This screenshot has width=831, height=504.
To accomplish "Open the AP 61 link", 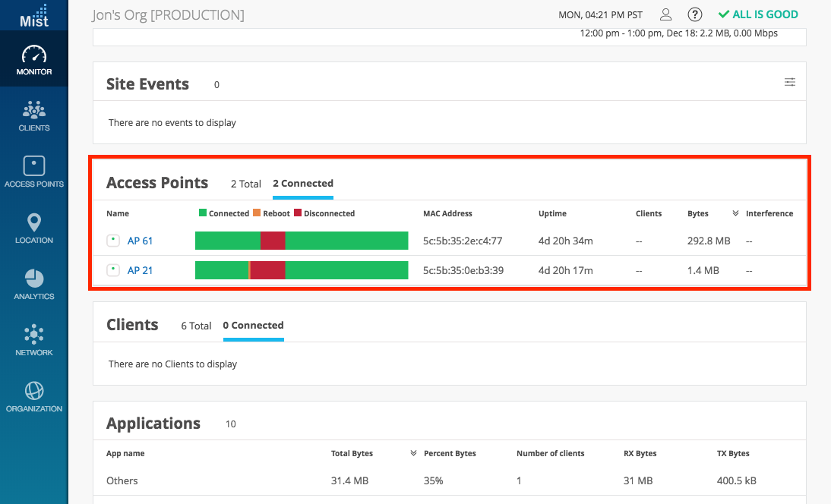I will click(x=140, y=241).
